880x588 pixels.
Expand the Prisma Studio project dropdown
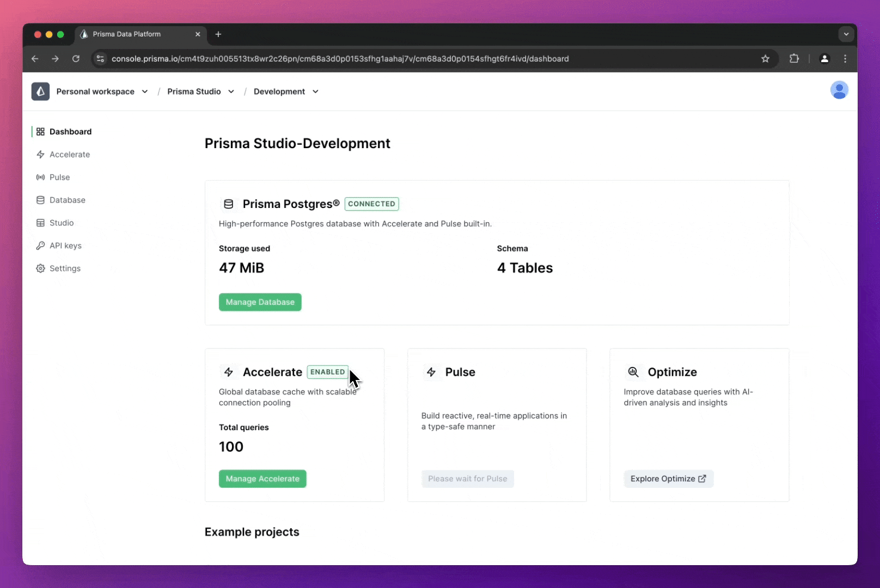click(x=200, y=91)
